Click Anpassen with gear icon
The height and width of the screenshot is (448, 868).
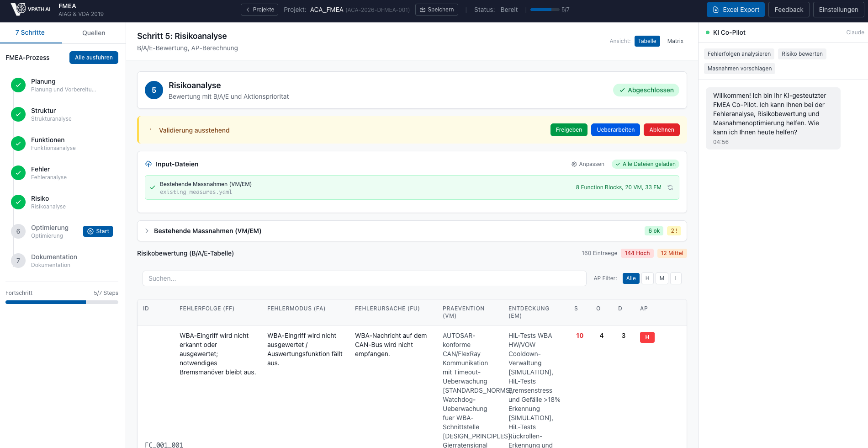click(588, 164)
